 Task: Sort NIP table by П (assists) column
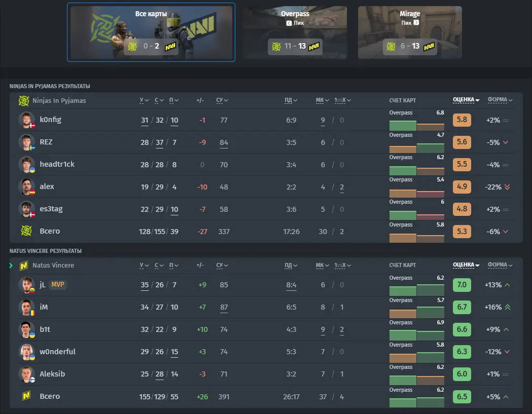pyautogui.click(x=174, y=100)
